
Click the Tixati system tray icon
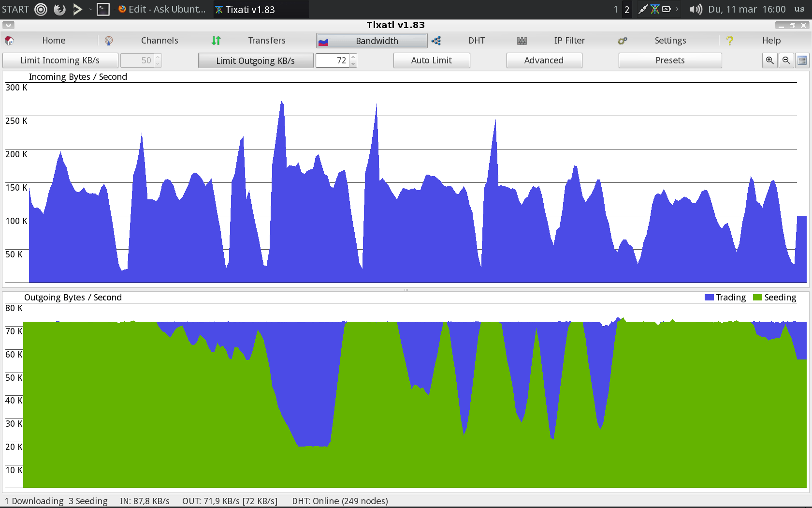point(655,9)
